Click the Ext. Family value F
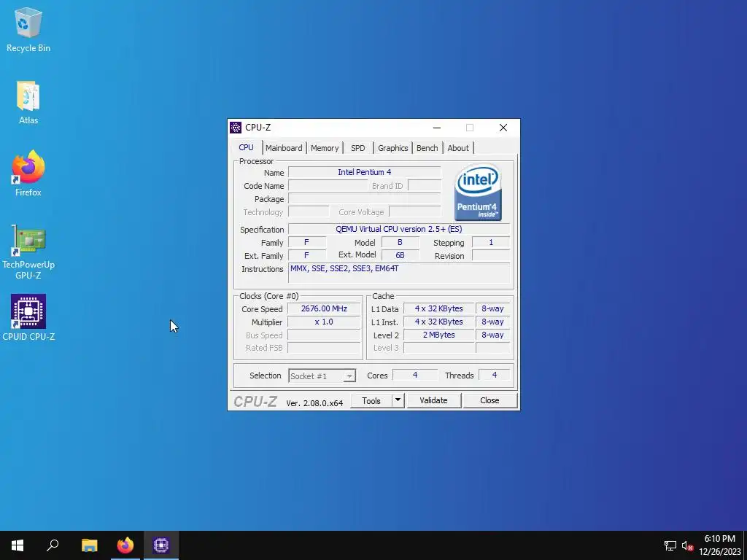Image resolution: width=747 pixels, height=560 pixels. 307,256
